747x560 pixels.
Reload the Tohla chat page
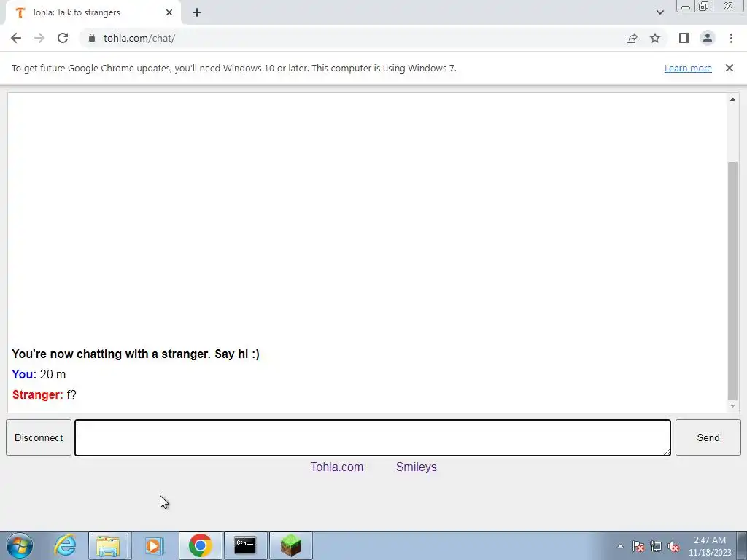pos(63,38)
